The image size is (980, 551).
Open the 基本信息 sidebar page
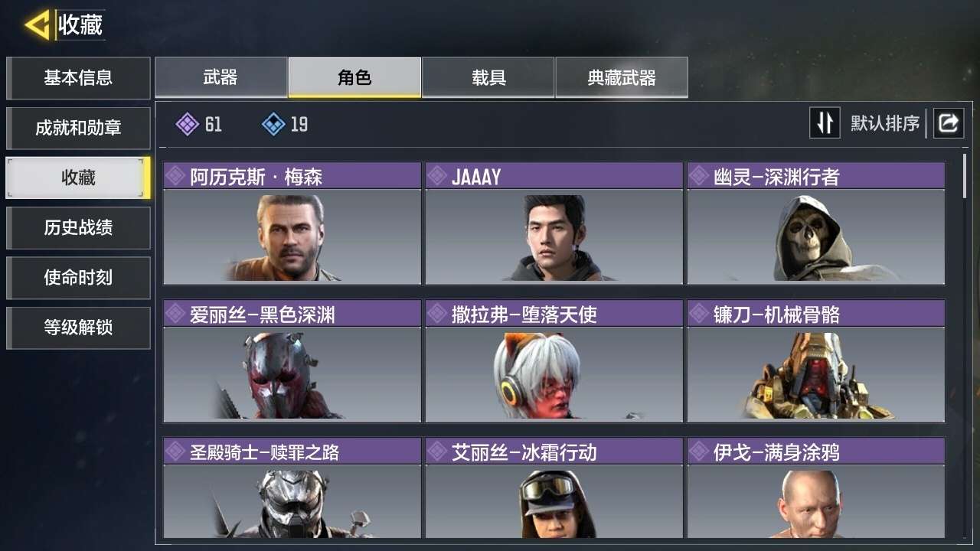tap(78, 77)
